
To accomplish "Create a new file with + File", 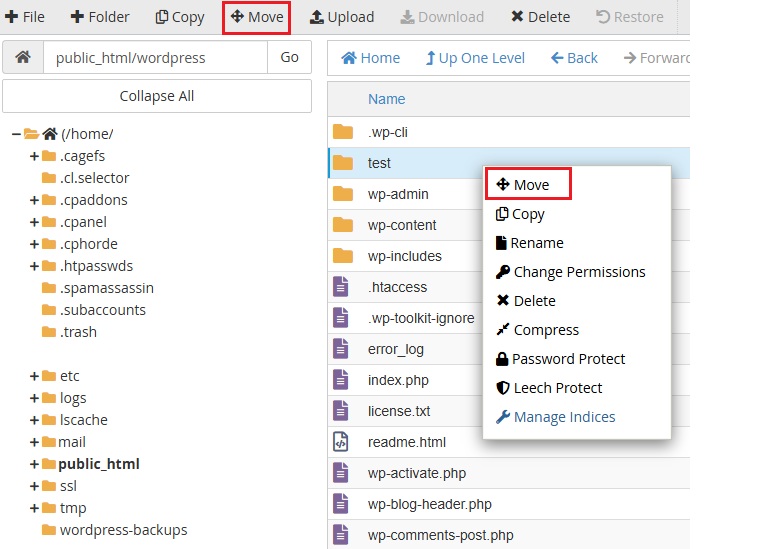I will pos(25,17).
